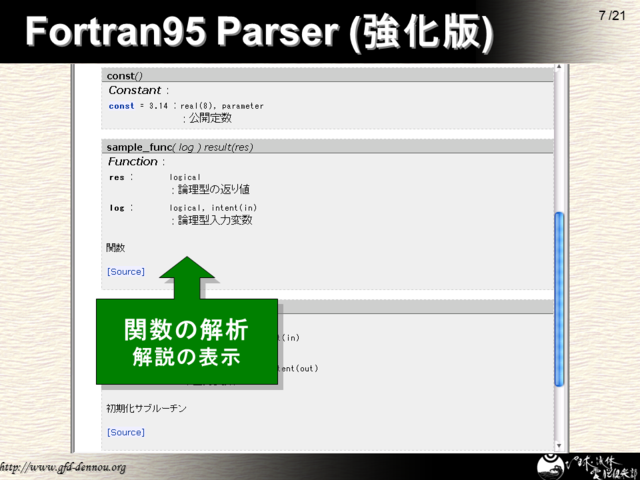The height and width of the screenshot is (480, 640).
Task: Open the Source link under sample_func
Action: click(125, 272)
